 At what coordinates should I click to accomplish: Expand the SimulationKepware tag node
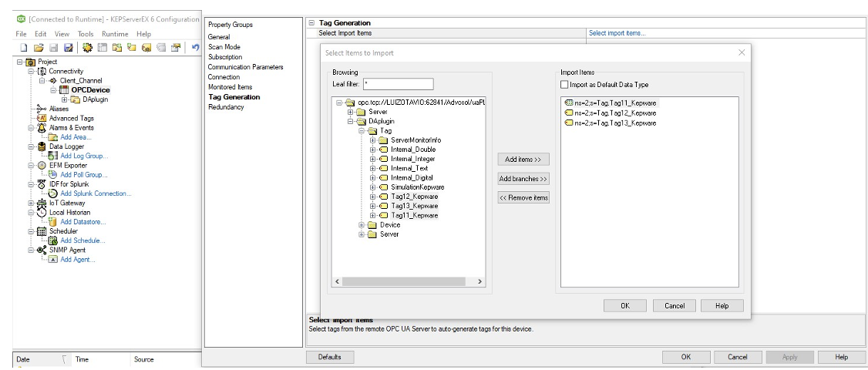click(372, 187)
